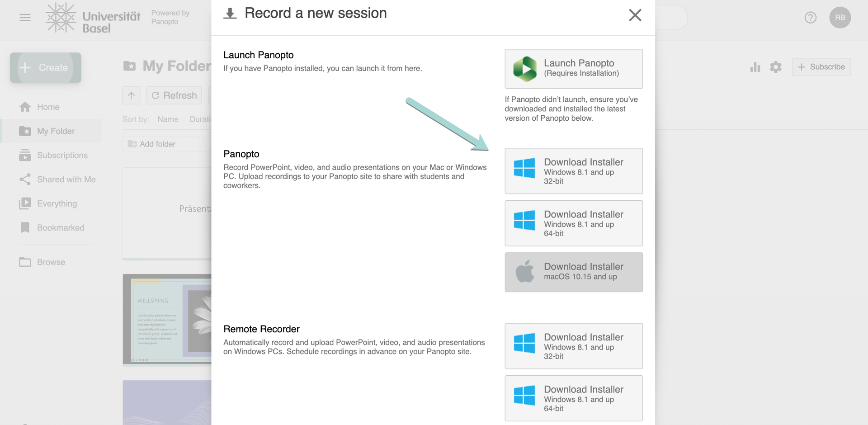
Task: Expand the Create dropdown button
Action: point(46,68)
